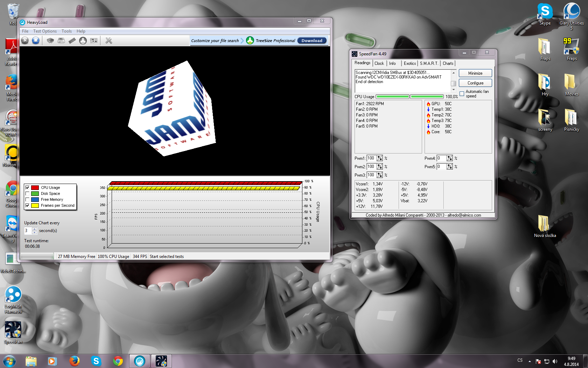588x368 pixels.
Task: Uncheck the CPU Usage chart checkbox
Action: pyautogui.click(x=27, y=188)
